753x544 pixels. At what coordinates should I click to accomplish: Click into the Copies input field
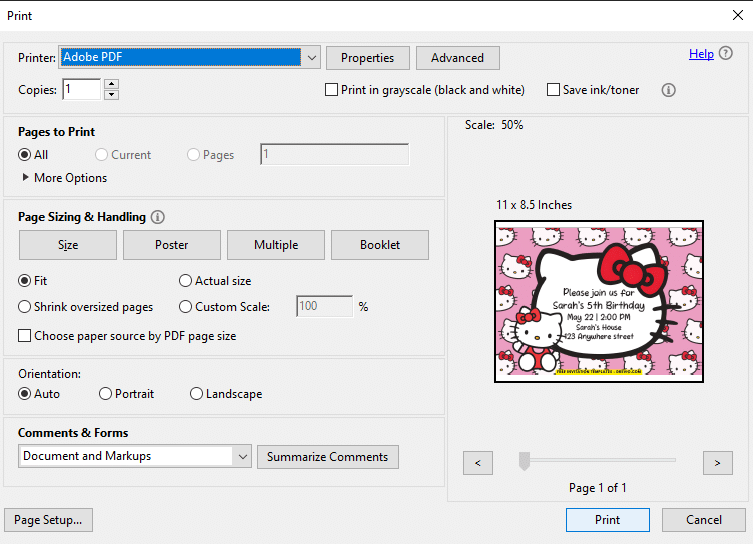(x=82, y=89)
